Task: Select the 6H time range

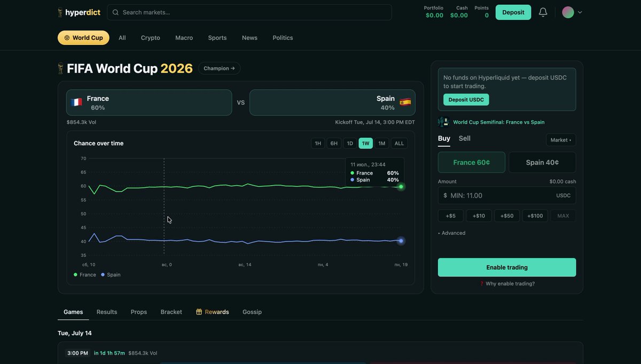Action: tap(334, 143)
